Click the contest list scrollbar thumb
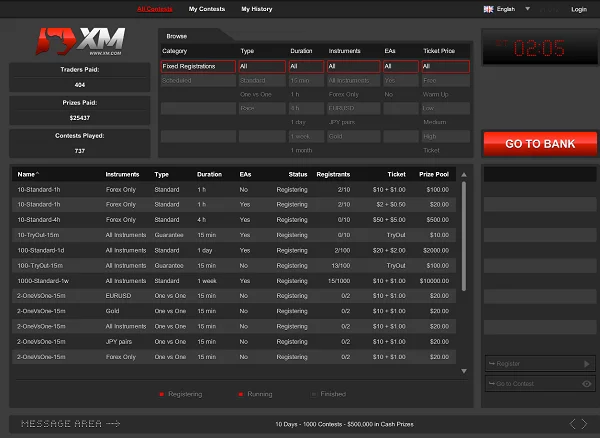600x438 pixels. (464, 236)
